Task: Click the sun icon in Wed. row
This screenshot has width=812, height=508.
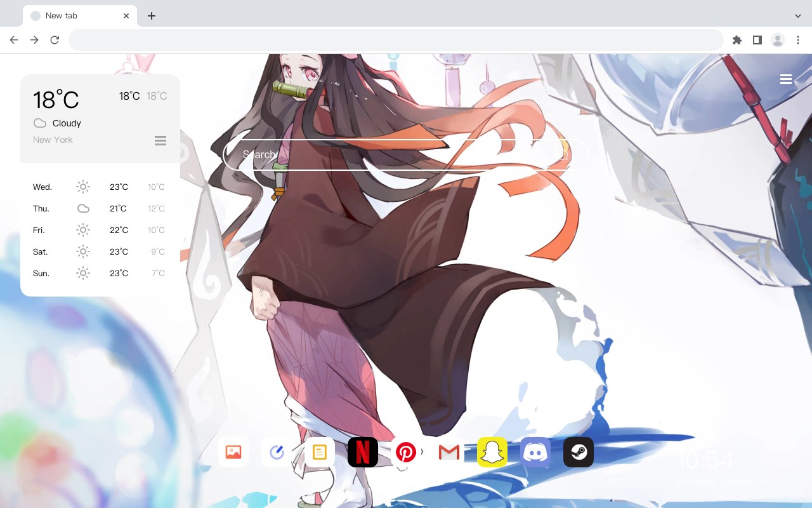Action: click(83, 187)
